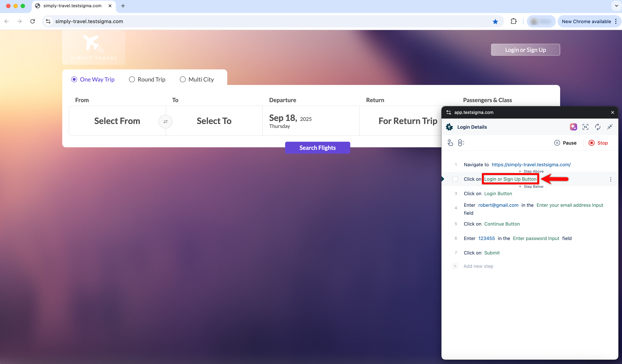Tick the checkbox beside step 2 Click on

pyautogui.click(x=455, y=179)
